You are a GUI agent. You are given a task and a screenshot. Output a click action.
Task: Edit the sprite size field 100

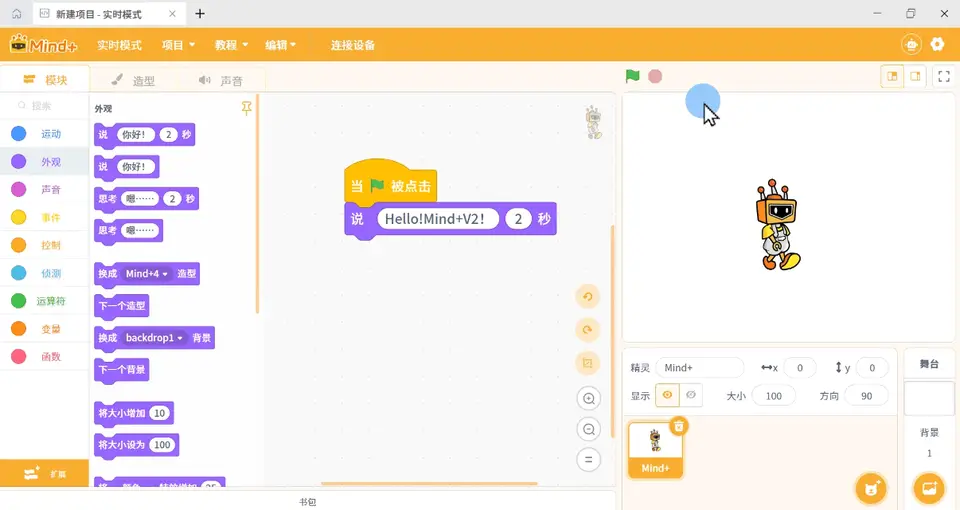click(x=774, y=396)
